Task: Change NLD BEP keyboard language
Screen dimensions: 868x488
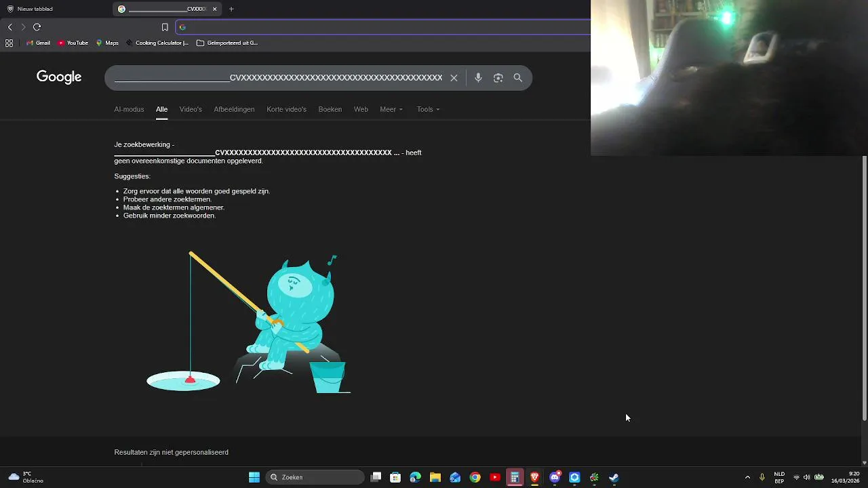Action: coord(779,477)
